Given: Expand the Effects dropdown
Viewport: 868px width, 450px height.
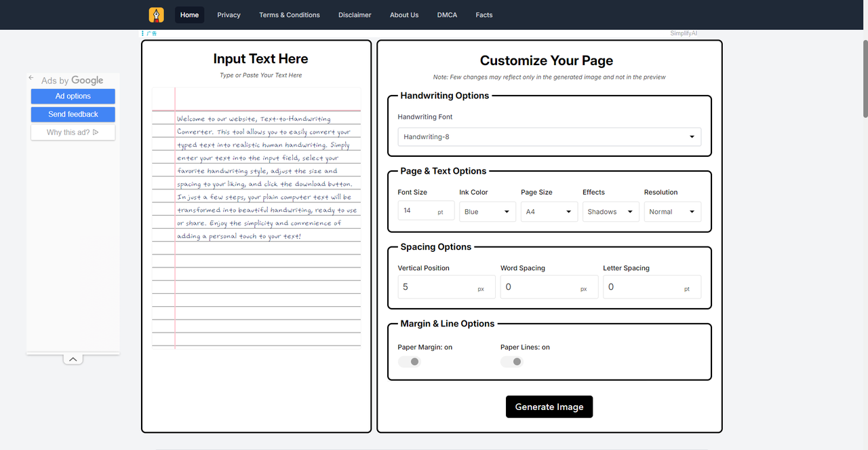Looking at the screenshot, I should (610, 212).
